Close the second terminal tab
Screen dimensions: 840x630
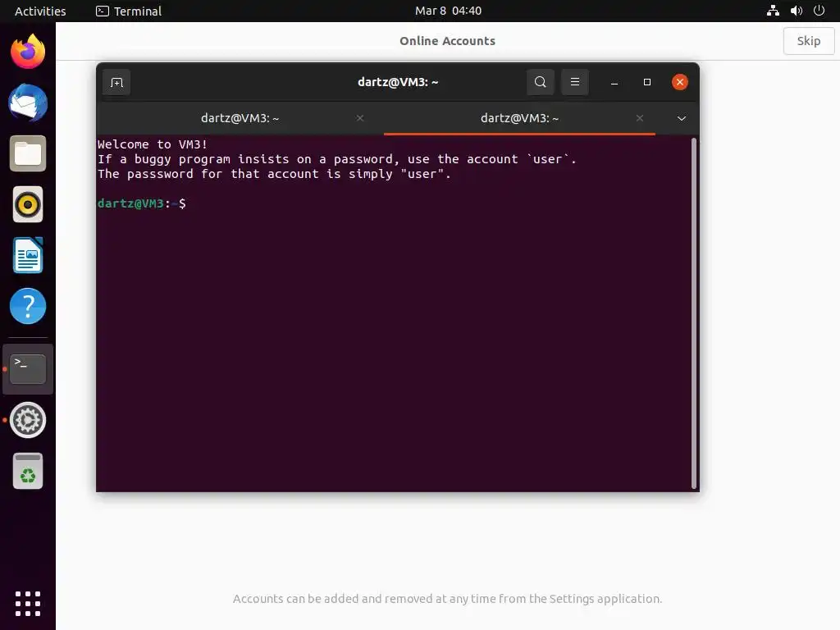640,118
